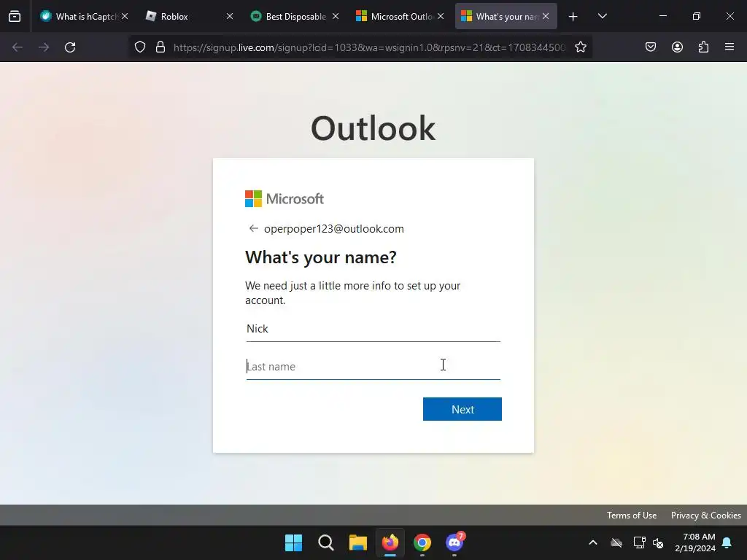Close the What's your name tab
Screen dimensions: 747x560
[546, 16]
